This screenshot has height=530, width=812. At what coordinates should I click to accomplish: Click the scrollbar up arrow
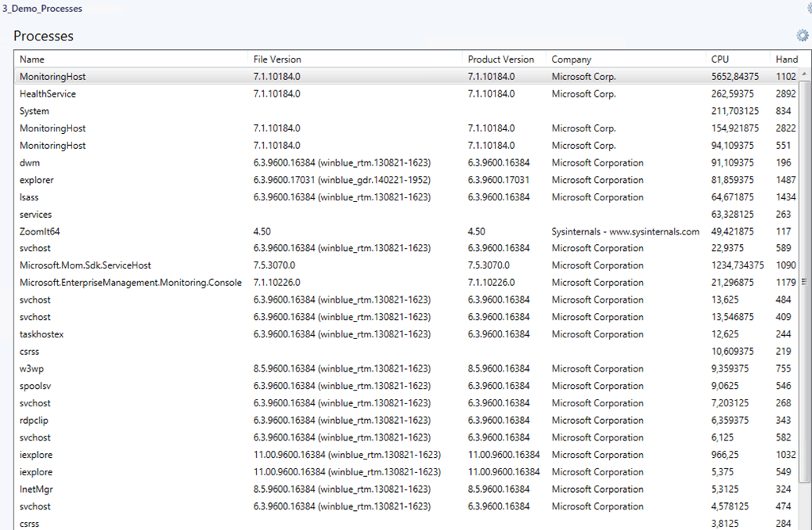point(804,74)
